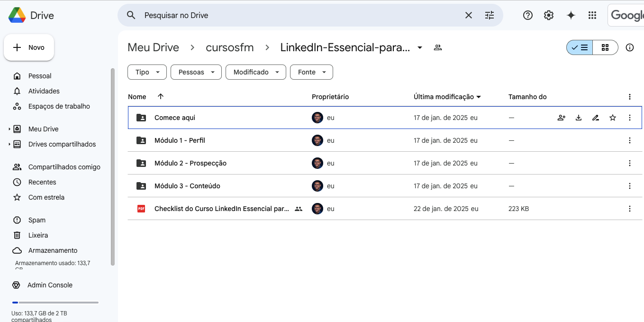
Task: Click Admin Console link
Action: coord(50,285)
